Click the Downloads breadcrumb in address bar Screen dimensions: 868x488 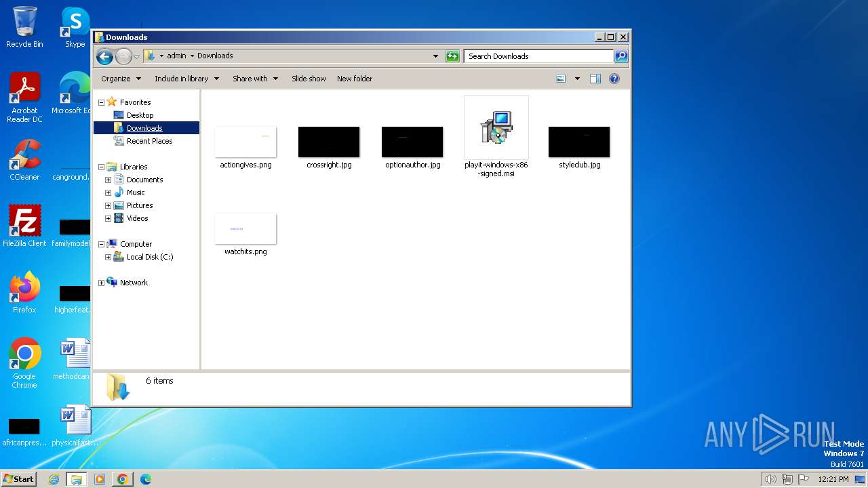coord(215,56)
